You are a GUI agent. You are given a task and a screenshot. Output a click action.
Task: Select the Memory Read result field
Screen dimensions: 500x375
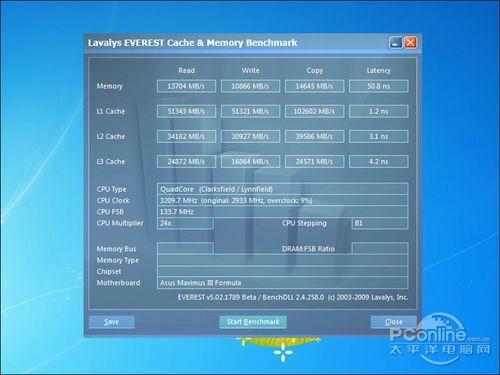click(x=186, y=86)
